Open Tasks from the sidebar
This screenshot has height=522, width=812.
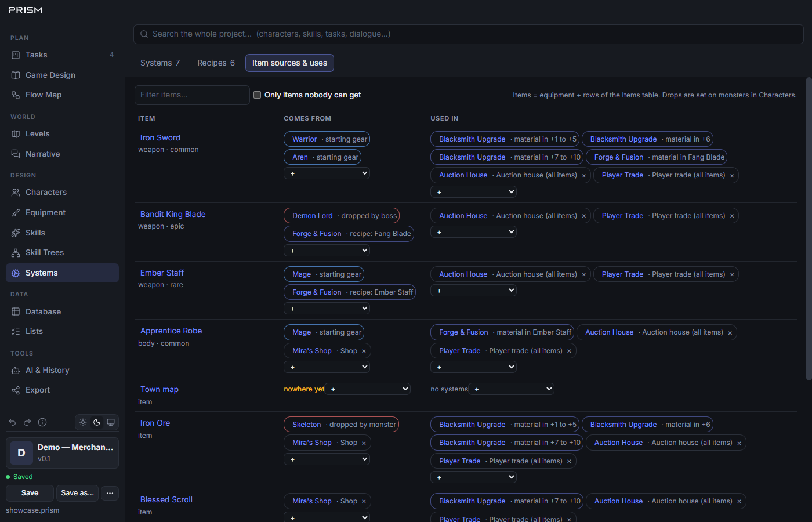pyautogui.click(x=62, y=55)
